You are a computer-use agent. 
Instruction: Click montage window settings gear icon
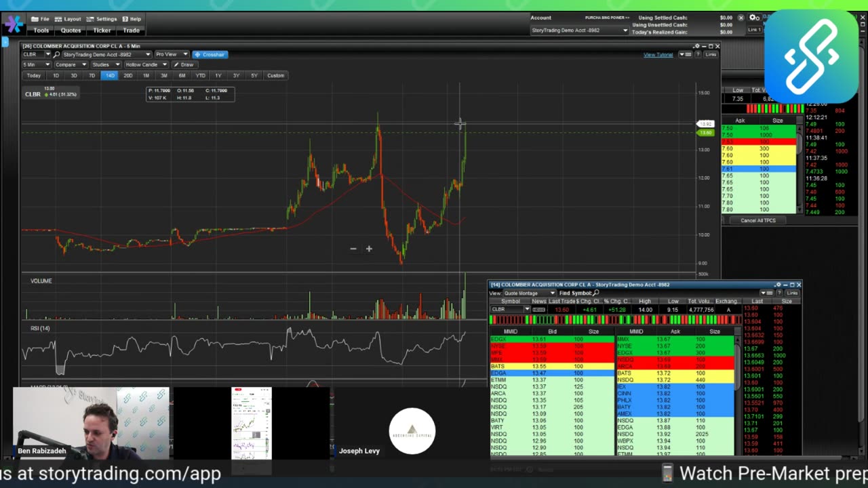(778, 285)
